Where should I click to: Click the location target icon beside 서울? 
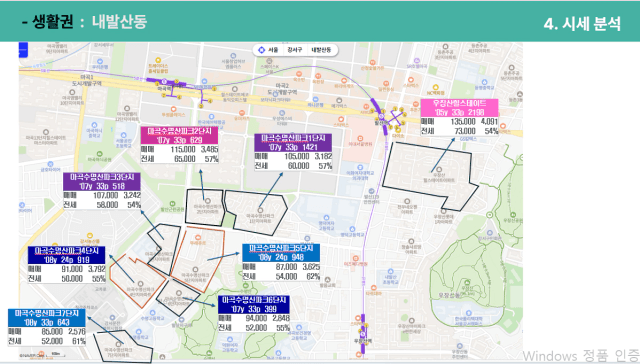262,50
